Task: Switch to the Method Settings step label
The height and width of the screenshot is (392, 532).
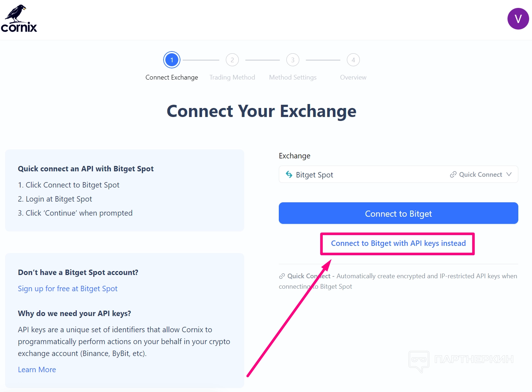Action: click(293, 77)
